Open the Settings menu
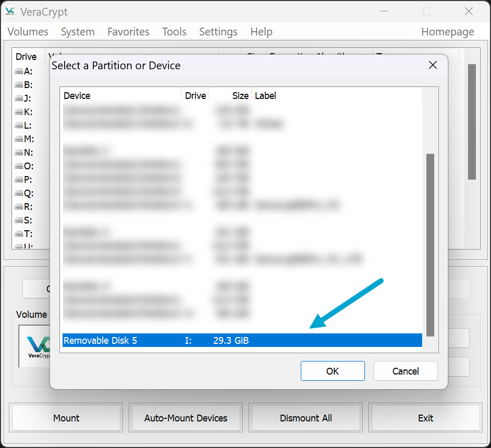 click(218, 32)
